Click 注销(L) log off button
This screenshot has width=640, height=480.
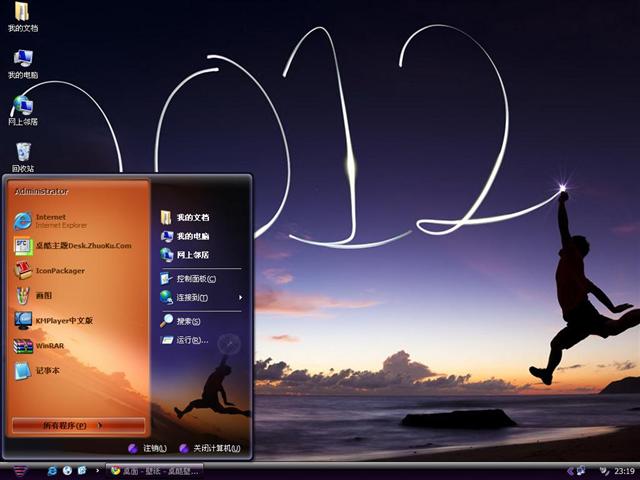click(x=148, y=448)
